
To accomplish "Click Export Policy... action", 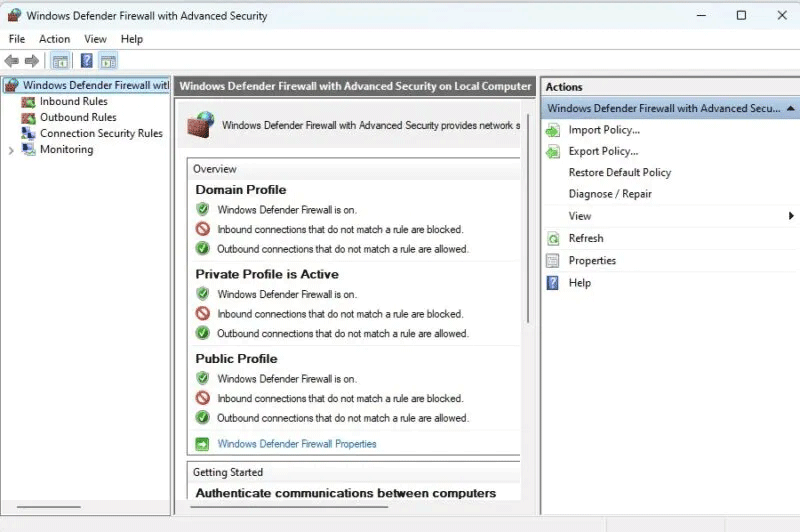I will [x=603, y=151].
